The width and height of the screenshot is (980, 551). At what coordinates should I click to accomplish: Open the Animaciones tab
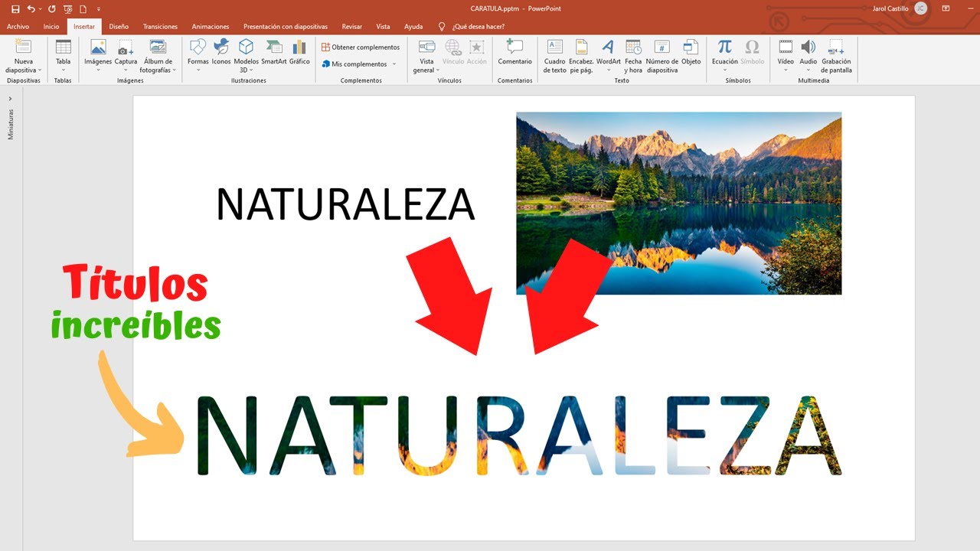(x=211, y=27)
